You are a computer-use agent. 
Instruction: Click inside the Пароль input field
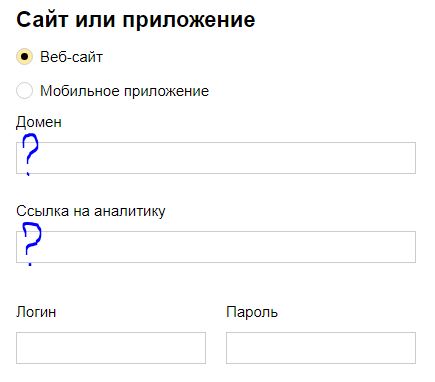[x=321, y=348]
